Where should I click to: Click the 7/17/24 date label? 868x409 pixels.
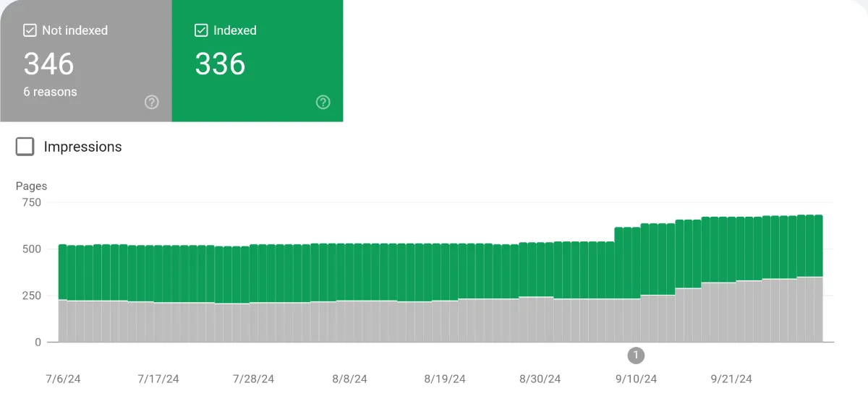[158, 379]
